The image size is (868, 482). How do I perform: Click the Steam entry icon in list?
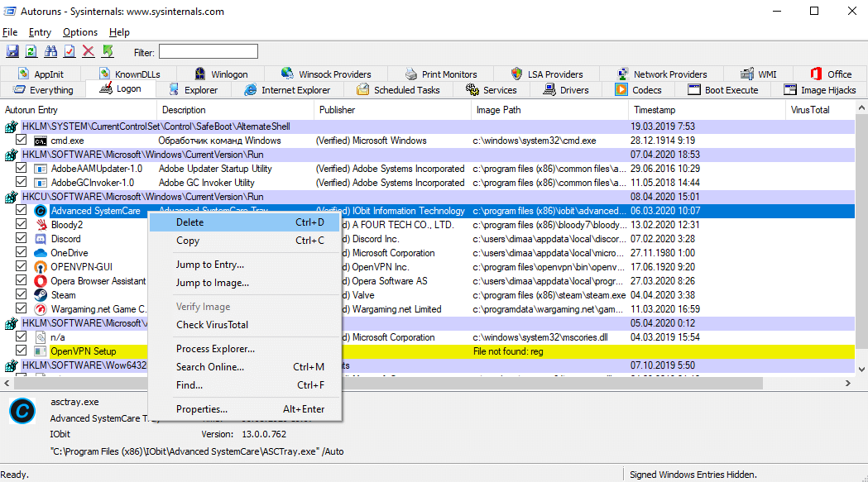point(41,295)
